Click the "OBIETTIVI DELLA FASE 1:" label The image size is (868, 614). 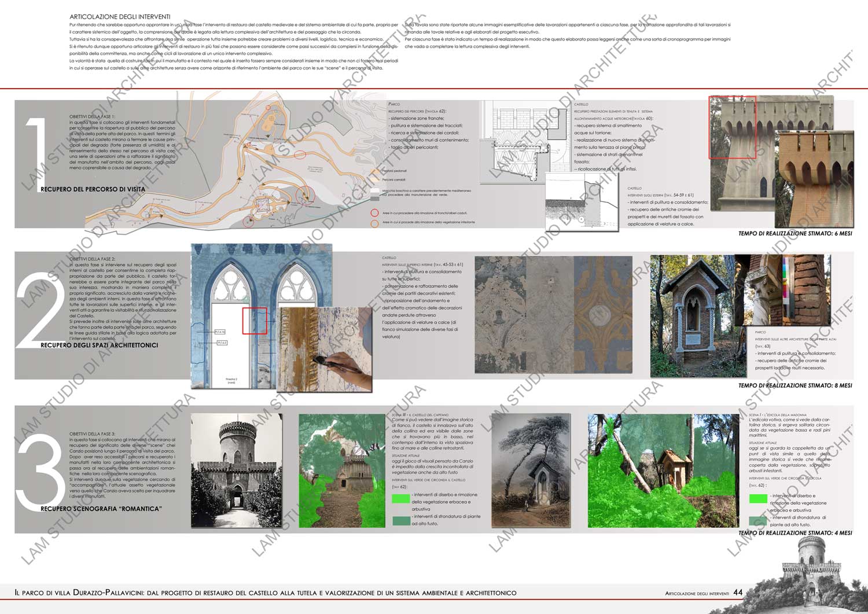pos(92,116)
